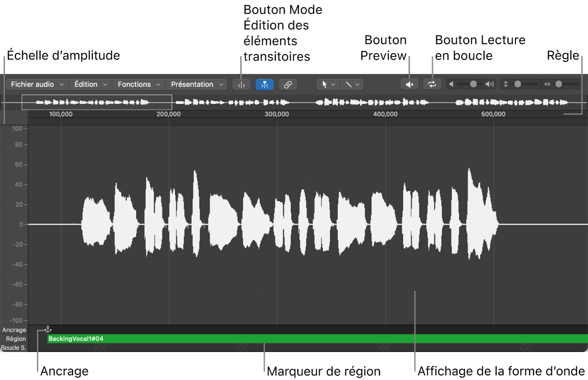588x380 pixels.
Task: Click the Boucle S. row label
Action: 14,348
